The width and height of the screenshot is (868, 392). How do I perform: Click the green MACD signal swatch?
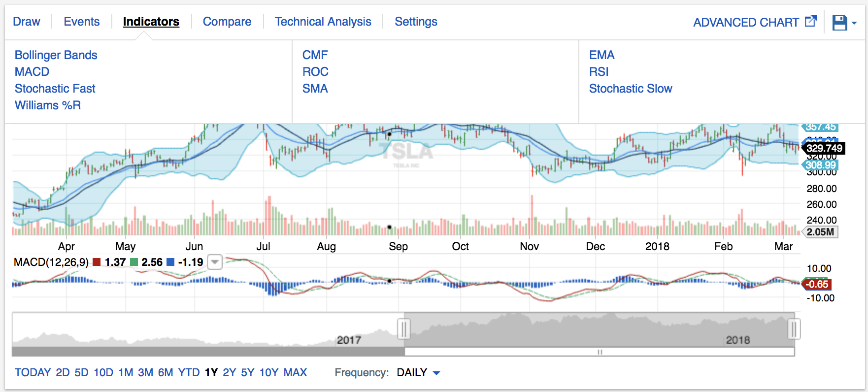pos(134,262)
